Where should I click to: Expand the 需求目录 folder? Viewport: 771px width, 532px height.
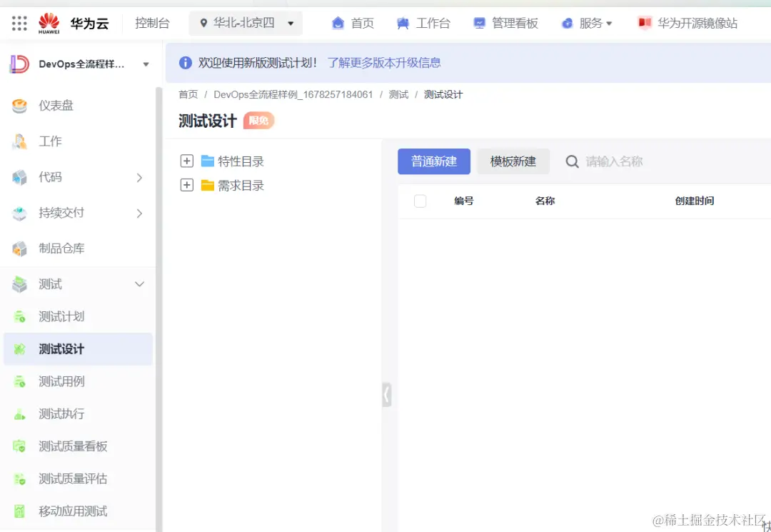click(x=186, y=184)
